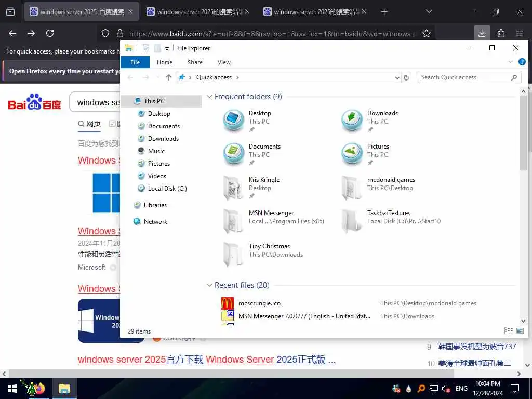Collapse the Frequent folders group
This screenshot has height=399, width=532.
tap(210, 97)
